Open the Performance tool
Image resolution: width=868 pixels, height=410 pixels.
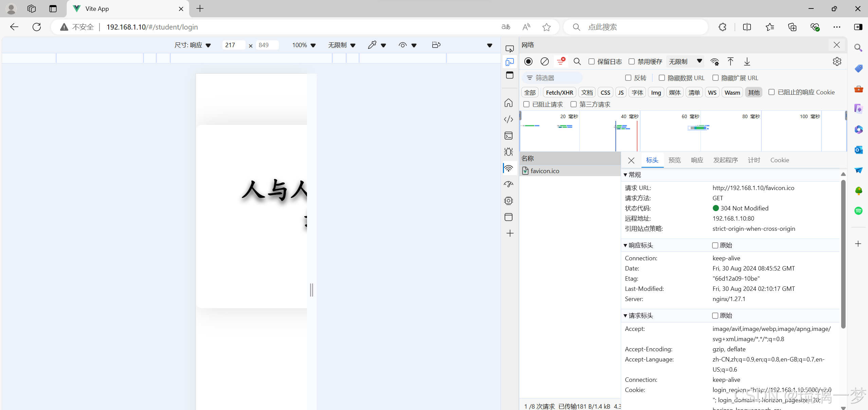pyautogui.click(x=508, y=184)
